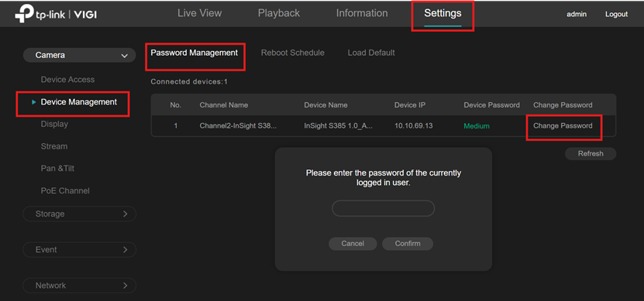Switch to Password Management tab

tap(195, 53)
